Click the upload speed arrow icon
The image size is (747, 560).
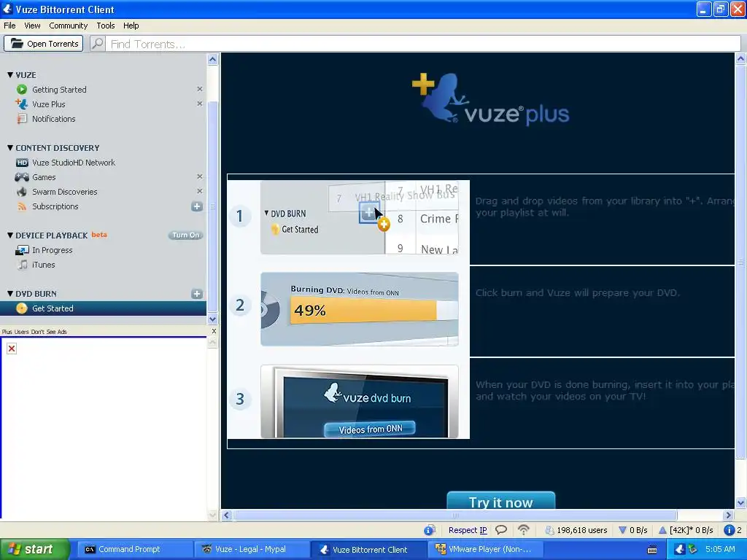pos(662,530)
